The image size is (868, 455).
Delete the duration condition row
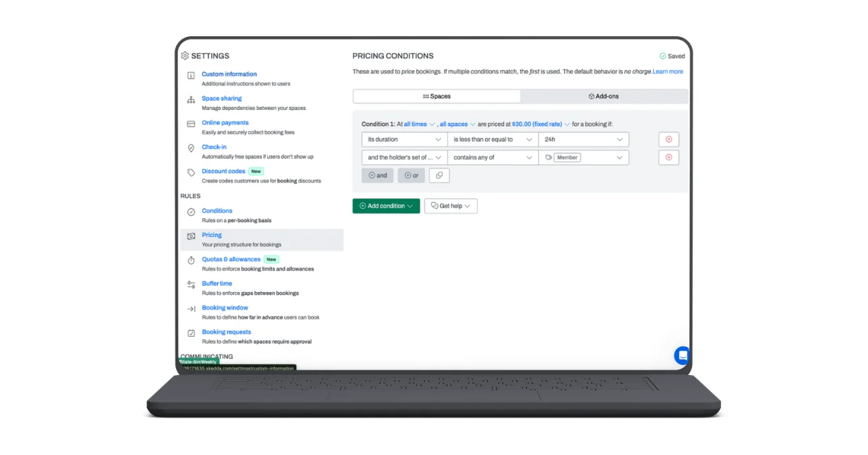click(668, 140)
